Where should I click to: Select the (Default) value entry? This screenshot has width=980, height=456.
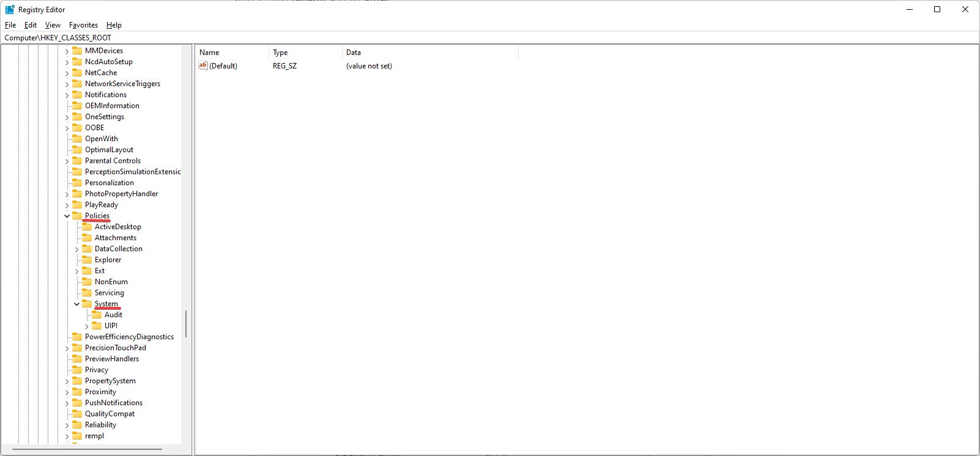[223, 66]
